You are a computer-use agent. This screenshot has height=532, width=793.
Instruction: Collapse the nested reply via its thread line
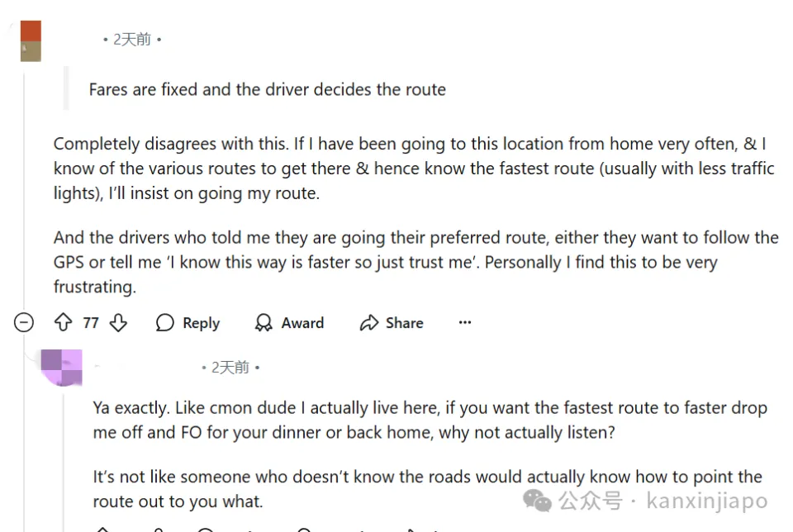(64, 460)
